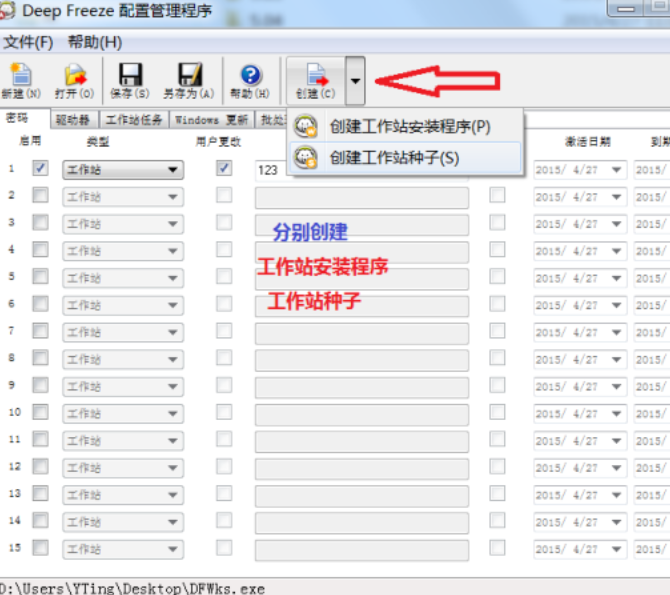
Task: Switch to the 驱动器 tab
Action: click(73, 120)
